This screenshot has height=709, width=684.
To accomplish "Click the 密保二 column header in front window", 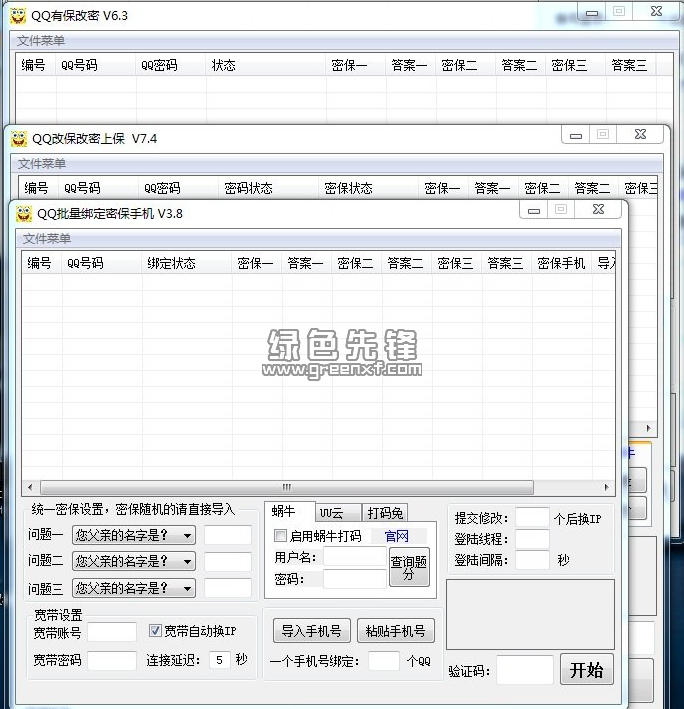I will 357,263.
